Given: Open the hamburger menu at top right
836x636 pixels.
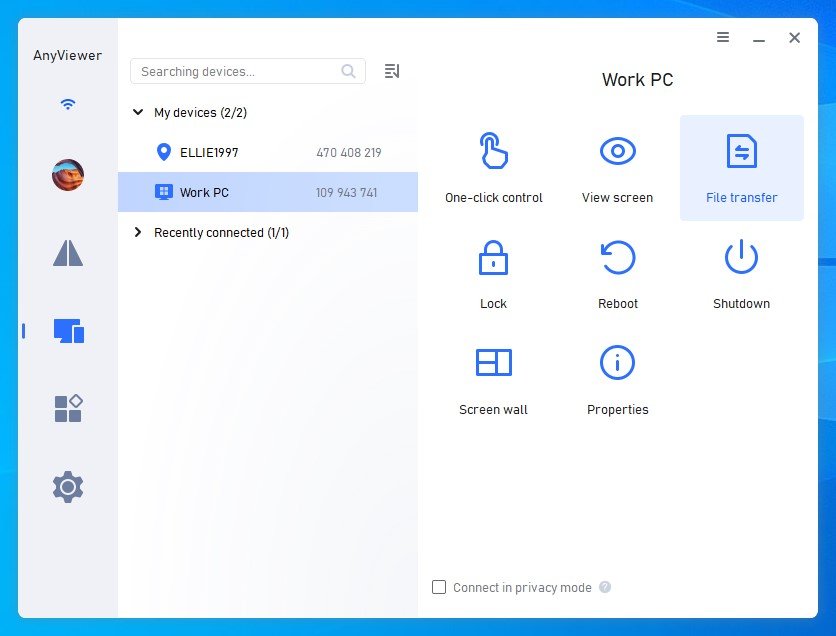Looking at the screenshot, I should (723, 37).
